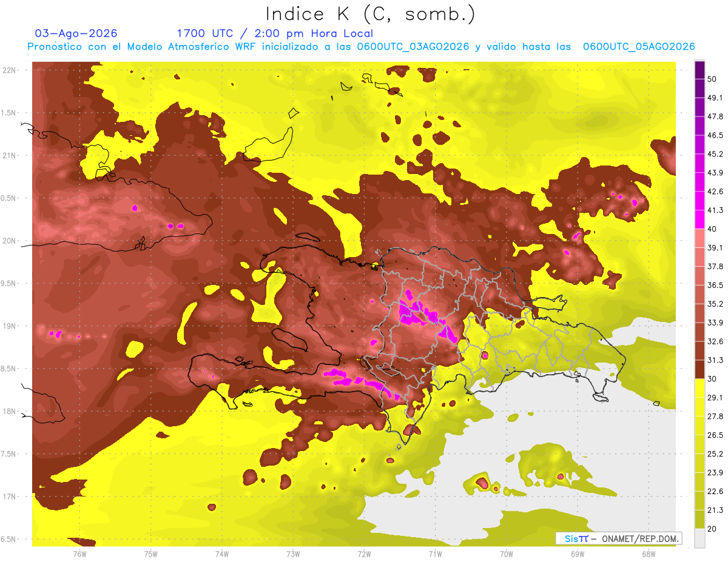Click the colorbar label '42.6'
The width and height of the screenshot is (728, 562).
(x=715, y=192)
